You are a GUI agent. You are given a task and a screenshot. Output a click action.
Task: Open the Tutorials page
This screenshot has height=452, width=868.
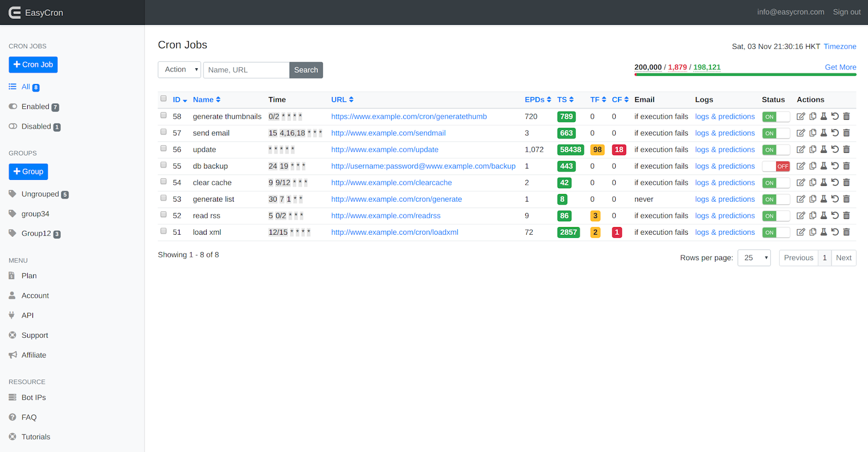click(36, 437)
